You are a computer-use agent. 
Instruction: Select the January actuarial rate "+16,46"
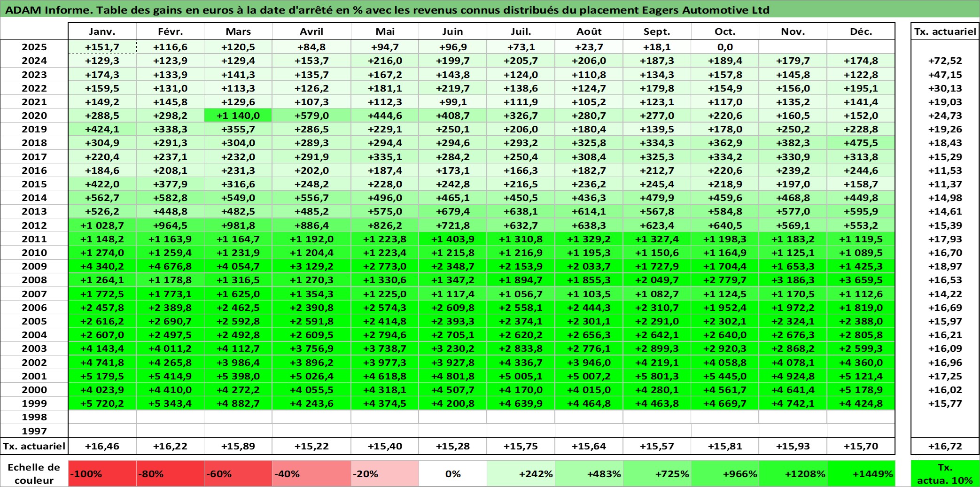point(102,446)
